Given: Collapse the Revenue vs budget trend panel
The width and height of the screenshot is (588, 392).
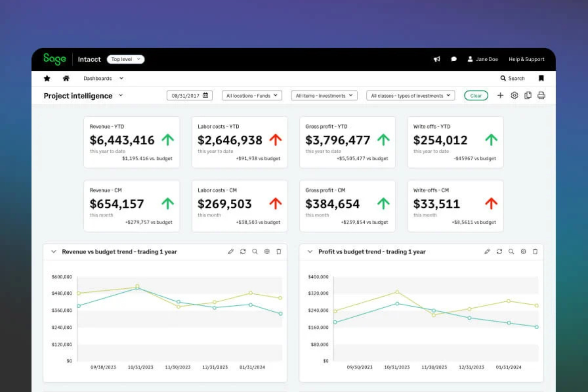Looking at the screenshot, I should tap(54, 251).
